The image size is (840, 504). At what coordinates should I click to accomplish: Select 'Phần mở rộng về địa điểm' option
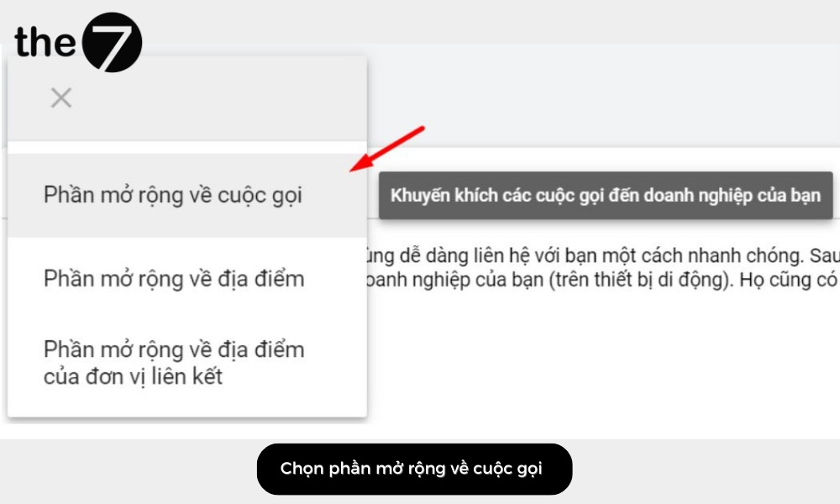173,278
